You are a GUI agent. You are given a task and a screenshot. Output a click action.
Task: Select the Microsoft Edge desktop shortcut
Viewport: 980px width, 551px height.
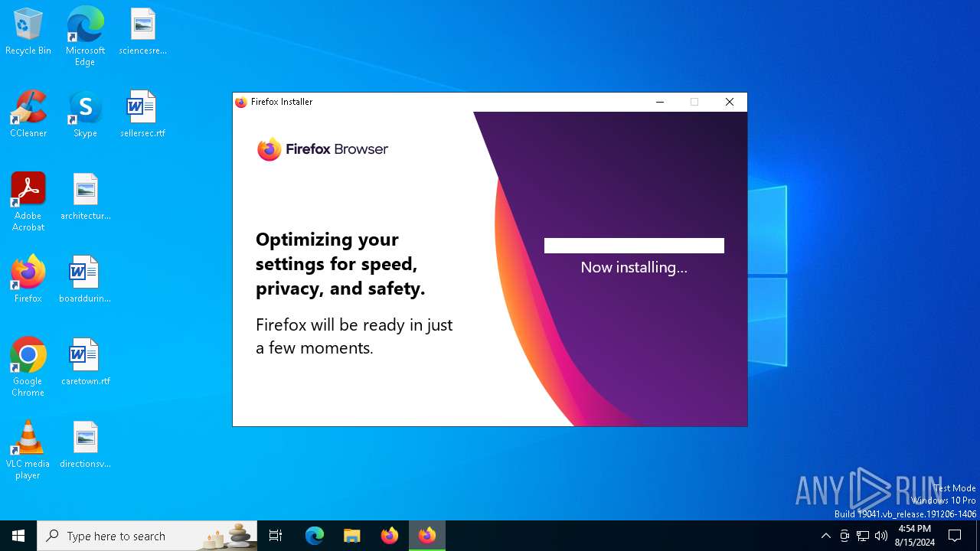[85, 37]
